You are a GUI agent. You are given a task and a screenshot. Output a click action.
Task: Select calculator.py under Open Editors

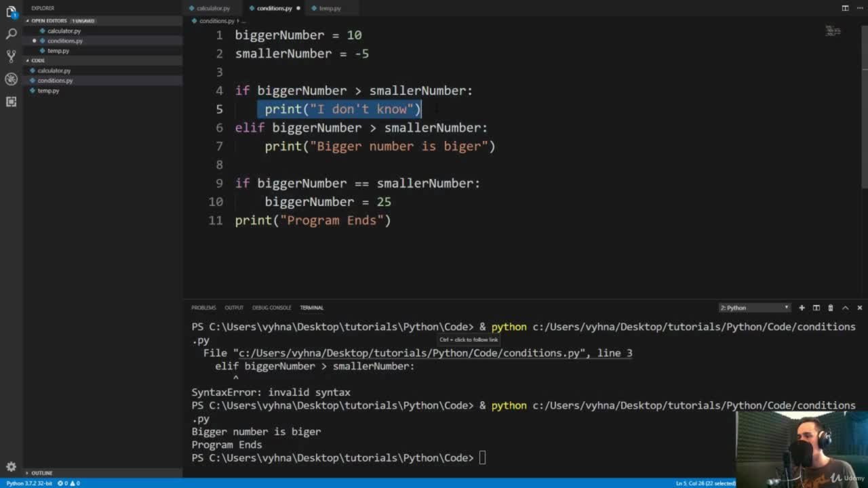pos(103,30)
